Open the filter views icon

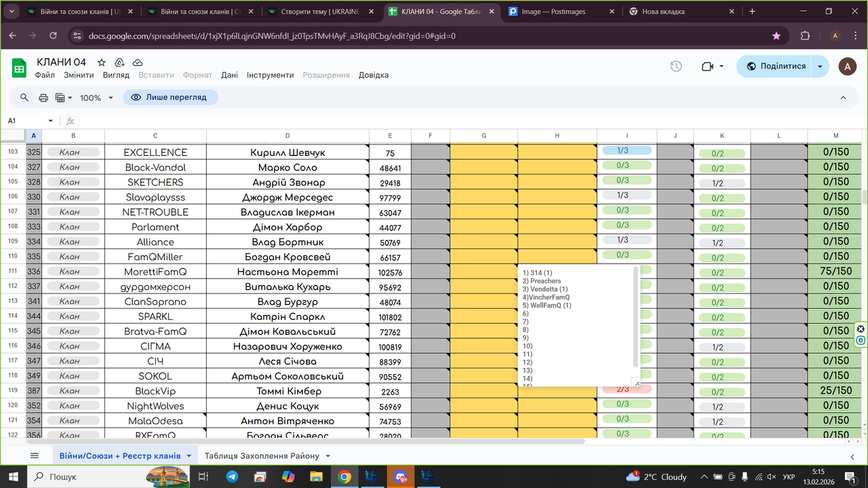tap(63, 98)
